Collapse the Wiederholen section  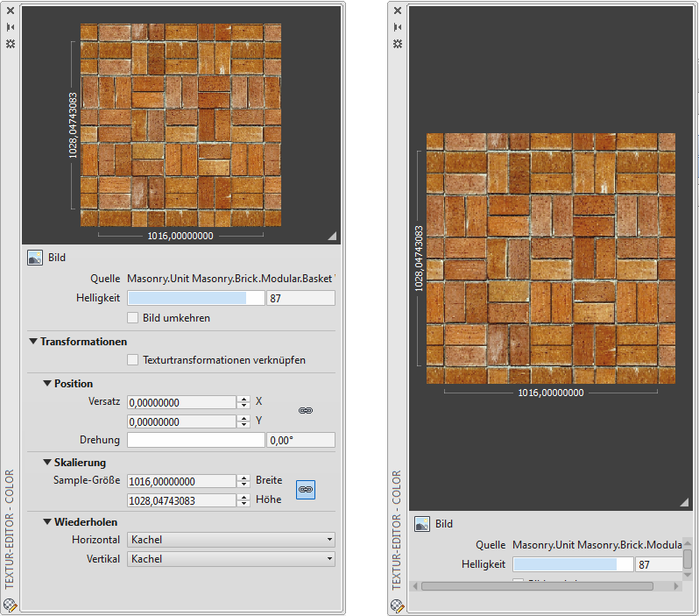click(47, 522)
